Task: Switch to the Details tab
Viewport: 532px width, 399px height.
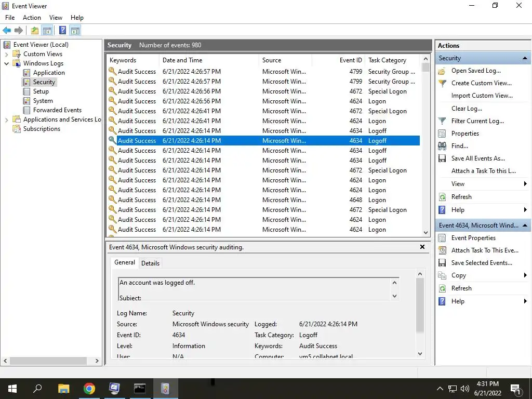Action: point(150,263)
